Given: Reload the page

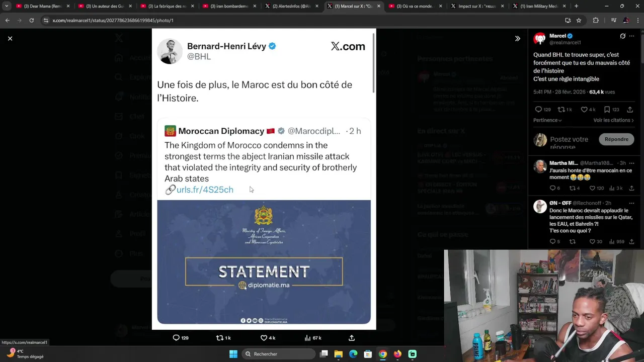Looking at the screenshot, I should [31, 20].
